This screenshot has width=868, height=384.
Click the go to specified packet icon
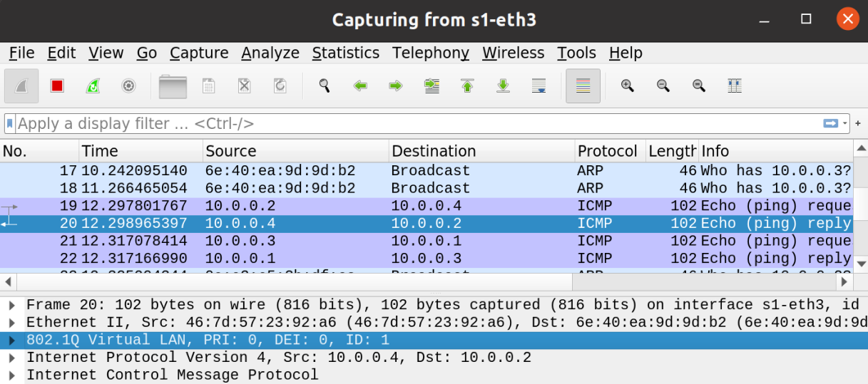pos(432,86)
